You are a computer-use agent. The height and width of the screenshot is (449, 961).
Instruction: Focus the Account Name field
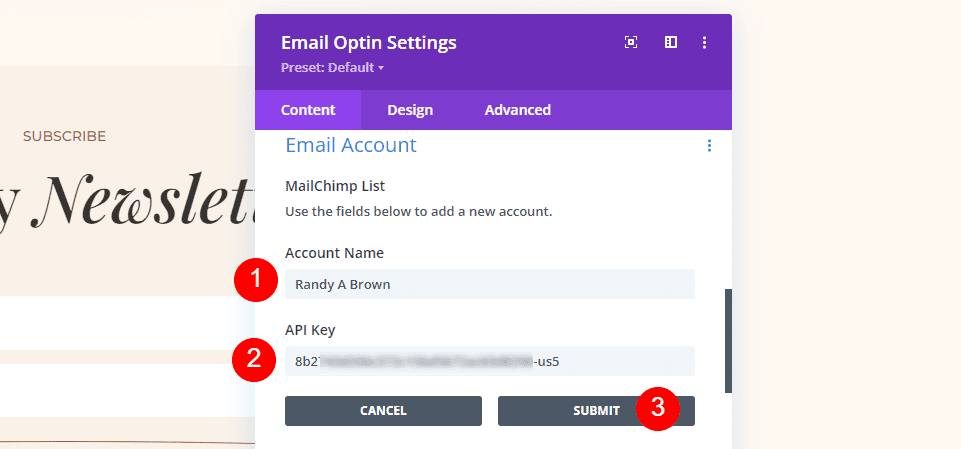489,284
